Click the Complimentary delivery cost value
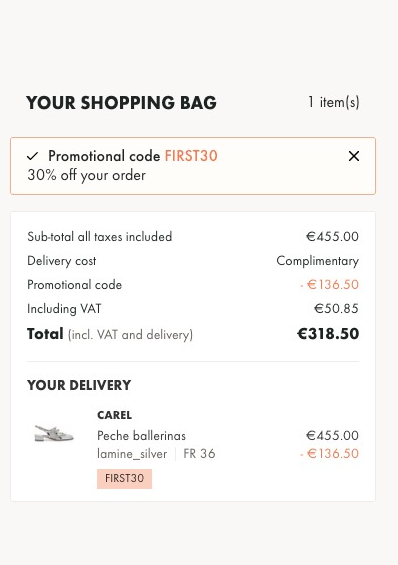 317,261
